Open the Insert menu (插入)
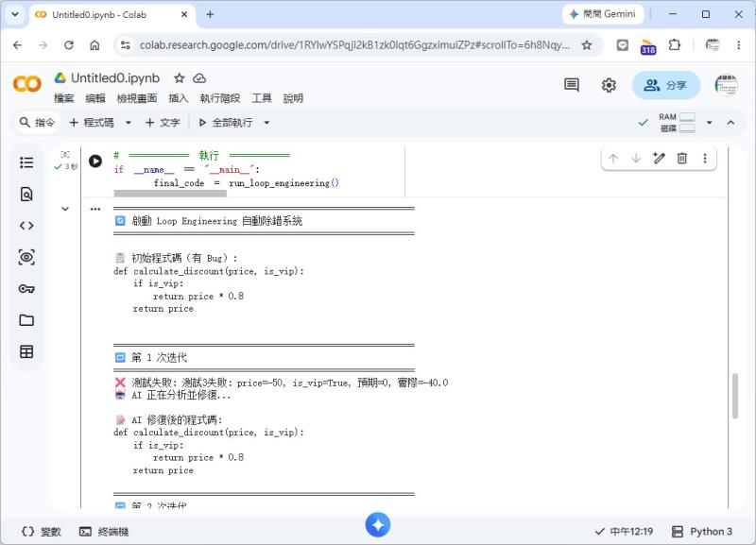Viewport: 756px width, 545px height. pyautogui.click(x=178, y=98)
